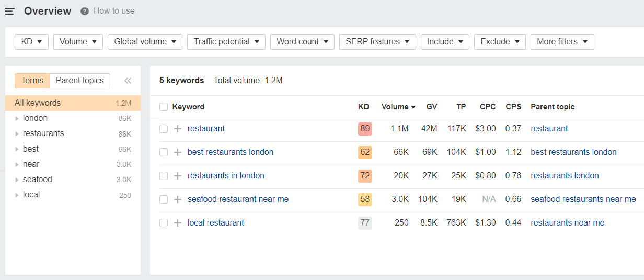Open the SERP features dropdown
The image size is (644, 280).
tap(377, 42)
